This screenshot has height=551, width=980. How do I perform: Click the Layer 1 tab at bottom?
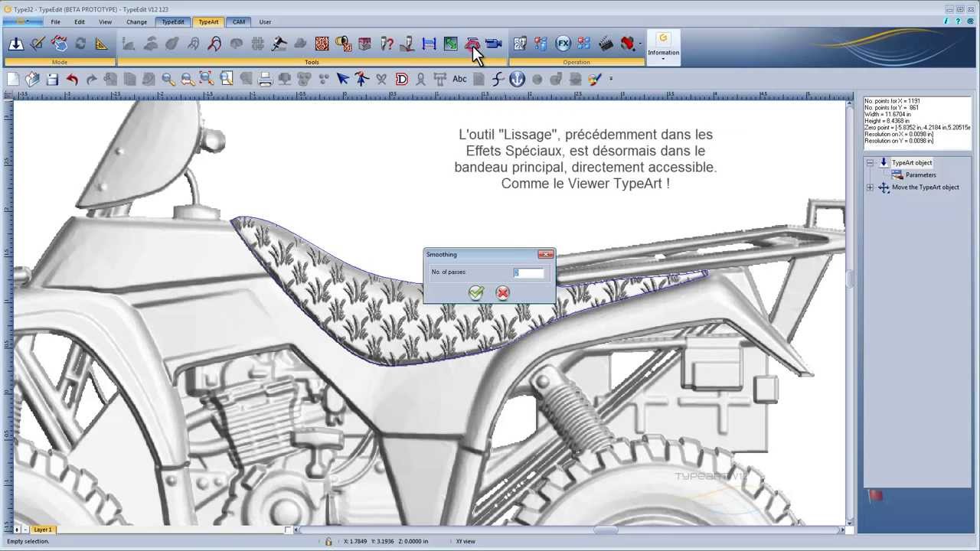click(43, 530)
